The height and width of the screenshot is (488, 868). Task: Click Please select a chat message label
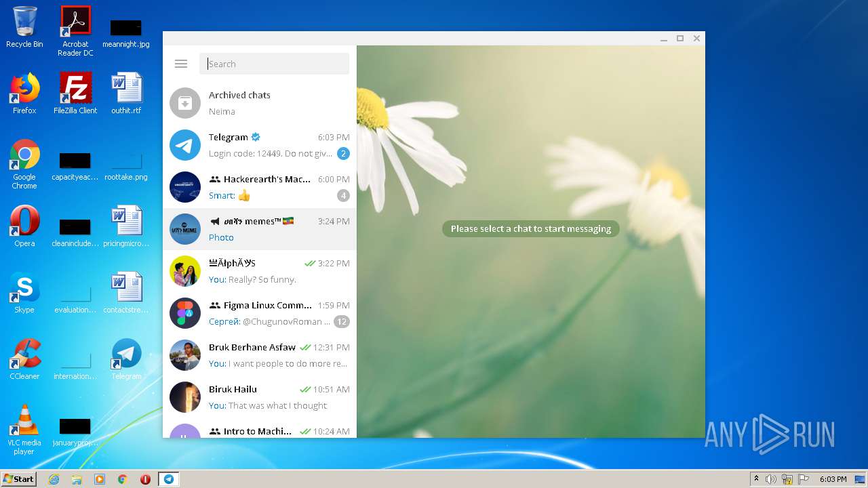coord(531,229)
